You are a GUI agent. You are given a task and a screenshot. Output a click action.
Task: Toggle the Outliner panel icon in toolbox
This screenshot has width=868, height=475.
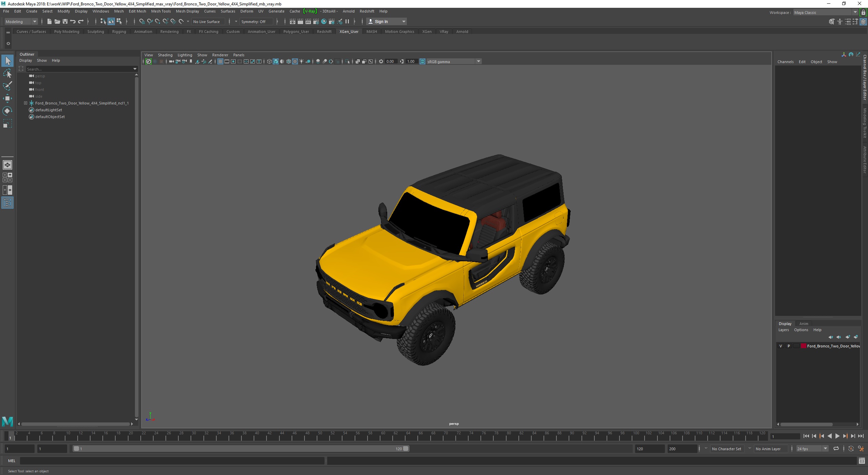tap(7, 203)
